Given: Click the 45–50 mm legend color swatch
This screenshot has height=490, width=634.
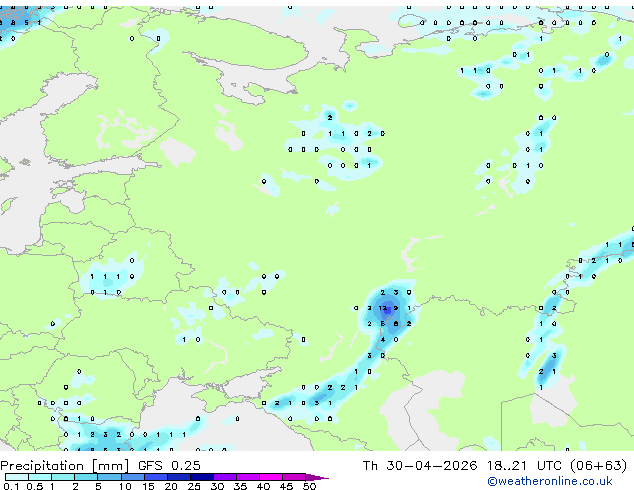Looking at the screenshot, I should click(x=294, y=477).
